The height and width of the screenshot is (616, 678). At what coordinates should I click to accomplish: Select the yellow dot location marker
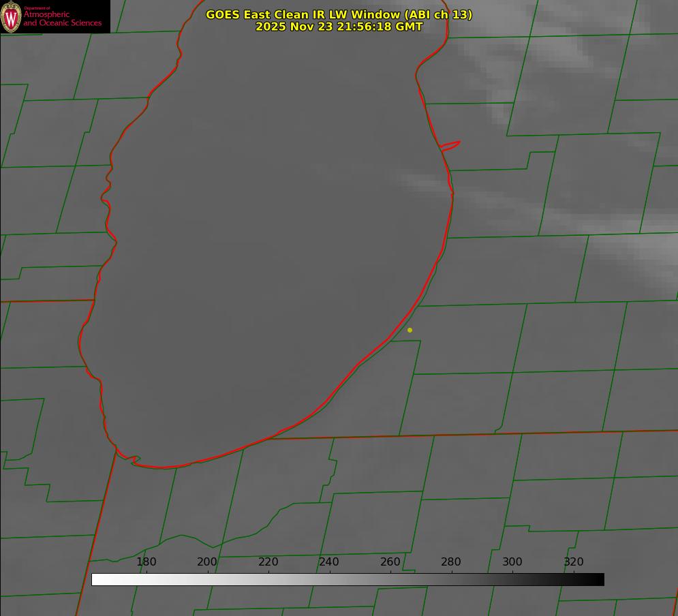point(410,330)
